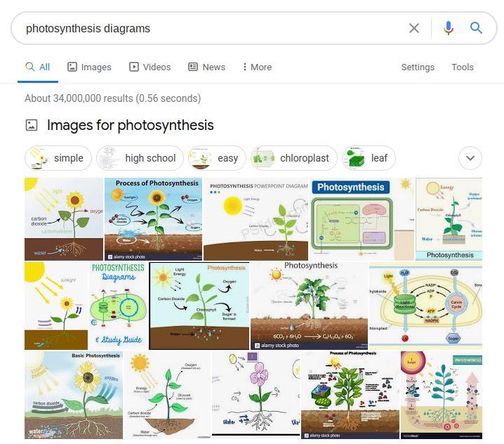Switch to the News tab
The image size is (504, 444).
[206, 67]
